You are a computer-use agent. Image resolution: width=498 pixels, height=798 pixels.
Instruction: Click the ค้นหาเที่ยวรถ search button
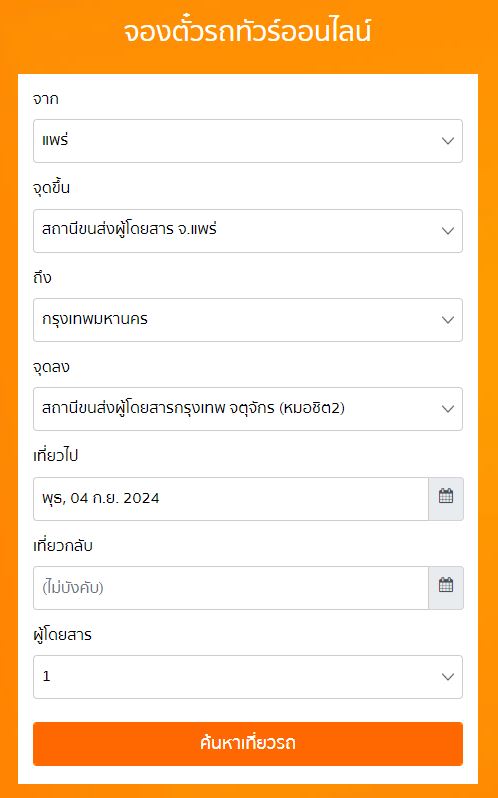[248, 744]
